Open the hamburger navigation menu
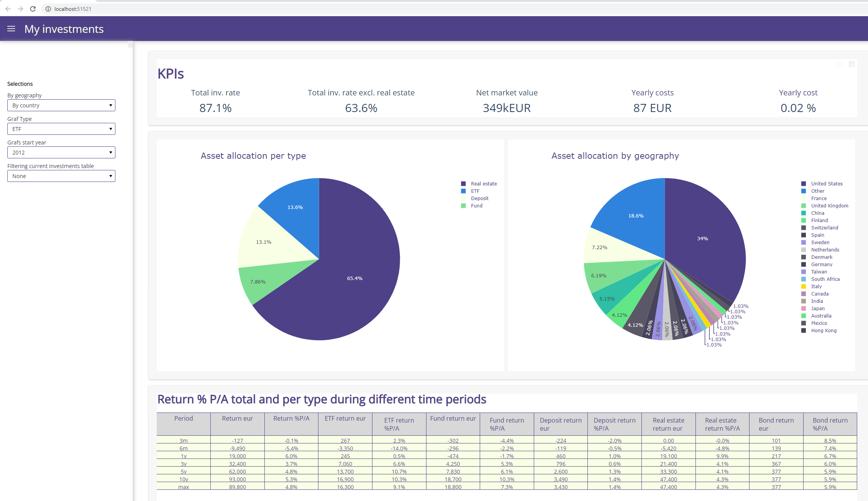Screen dimensions: 868x501 tap(11, 28)
